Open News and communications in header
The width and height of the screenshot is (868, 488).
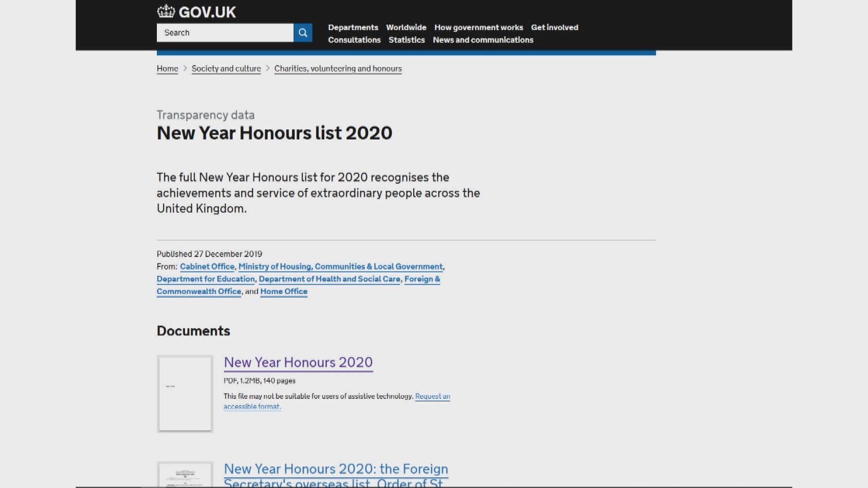point(483,40)
